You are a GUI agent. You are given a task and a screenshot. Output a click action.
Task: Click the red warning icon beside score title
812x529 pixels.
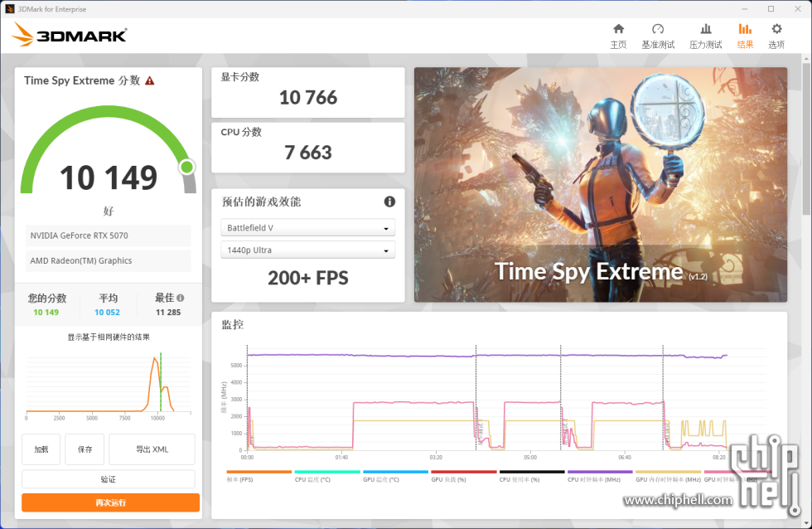pos(150,81)
